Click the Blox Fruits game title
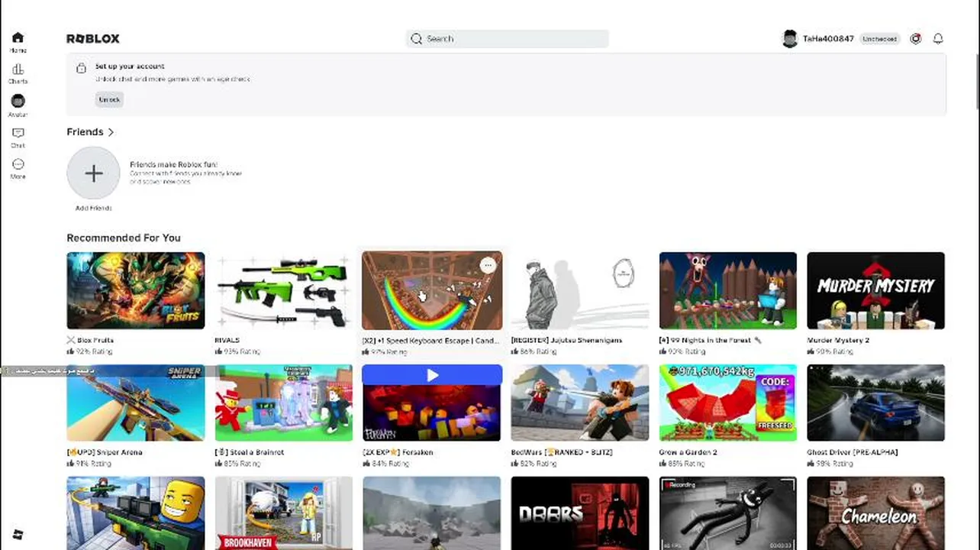The image size is (980, 550). click(x=90, y=340)
